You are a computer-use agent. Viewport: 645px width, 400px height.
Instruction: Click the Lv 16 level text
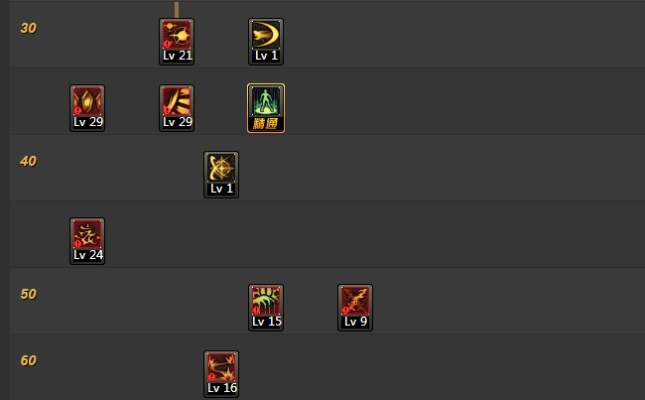pos(222,388)
